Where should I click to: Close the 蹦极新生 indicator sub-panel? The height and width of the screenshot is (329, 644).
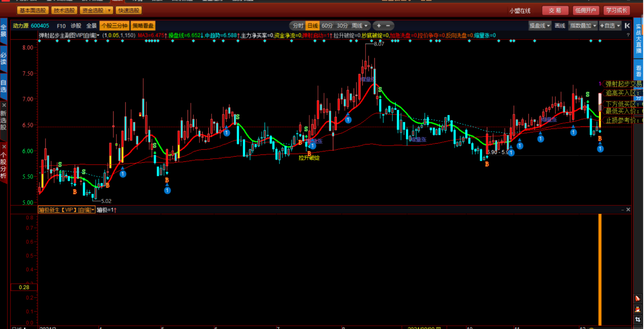(x=628, y=210)
